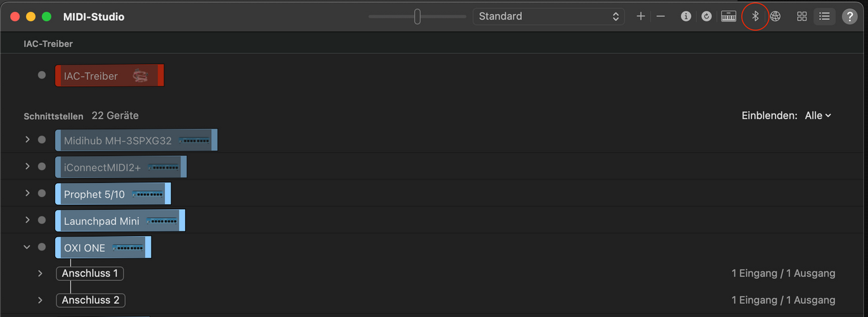Show device info via info icon
Image resolution: width=868 pixels, height=317 pixels.
pyautogui.click(x=685, y=16)
